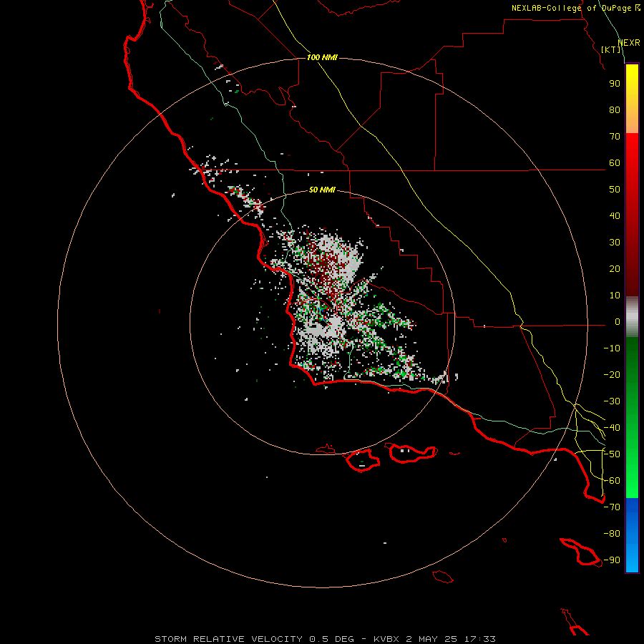The width and height of the screenshot is (644, 644).
Task: Click the NEXR label above the color scale
Action: 629,43
